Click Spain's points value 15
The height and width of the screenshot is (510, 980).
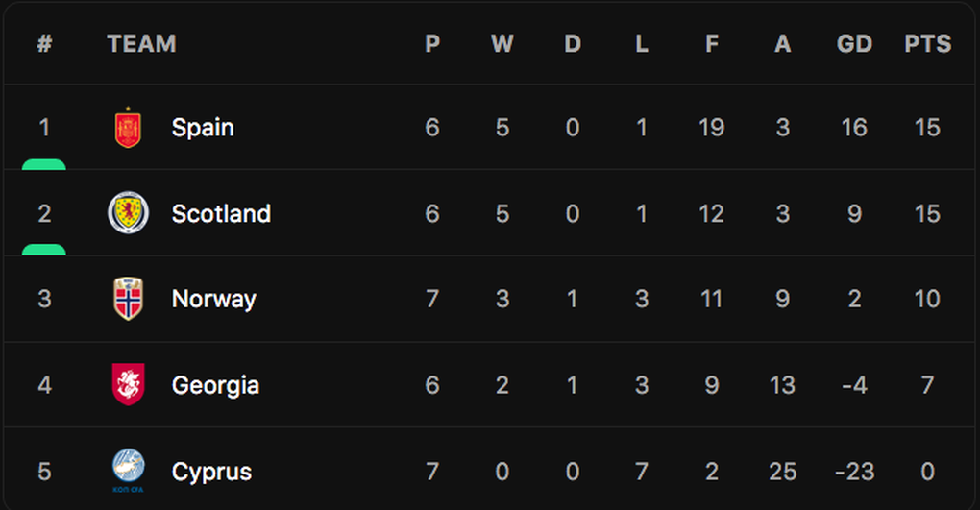(x=927, y=128)
